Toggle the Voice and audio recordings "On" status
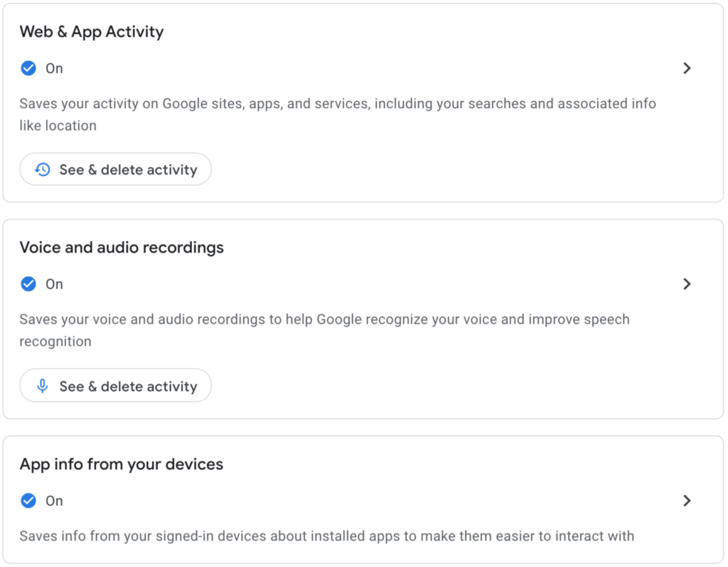Image resolution: width=728 pixels, height=567 pixels. tap(55, 284)
